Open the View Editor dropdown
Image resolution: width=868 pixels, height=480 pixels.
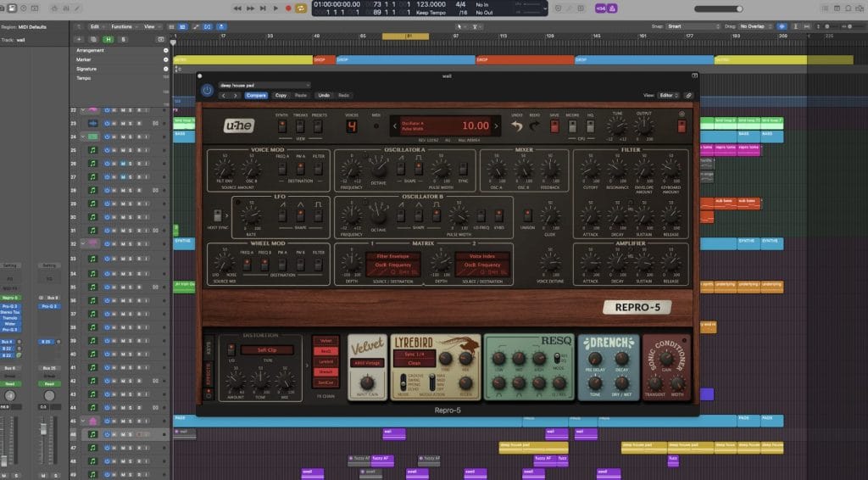[x=666, y=95]
